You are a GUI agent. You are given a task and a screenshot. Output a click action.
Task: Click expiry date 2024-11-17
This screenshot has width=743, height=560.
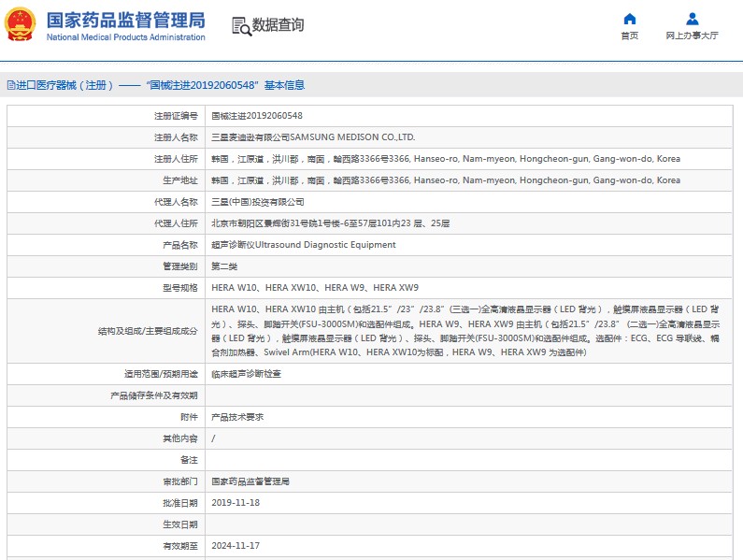click(236, 546)
